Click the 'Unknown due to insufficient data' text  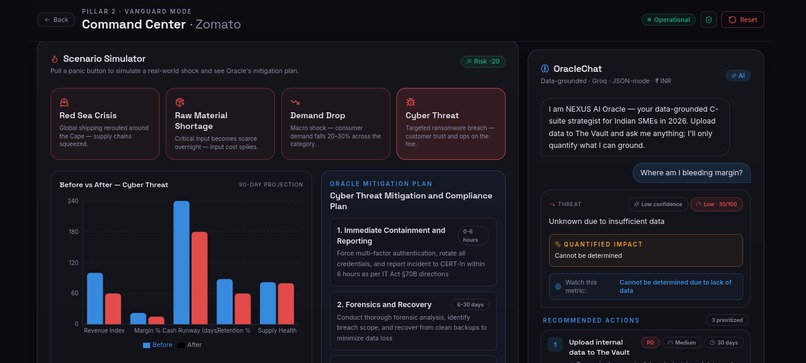click(607, 222)
